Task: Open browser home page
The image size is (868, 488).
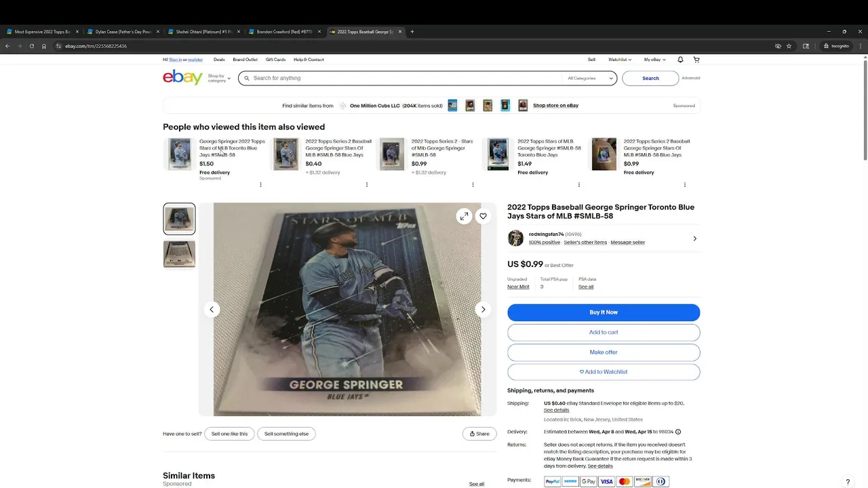Action: (x=43, y=46)
